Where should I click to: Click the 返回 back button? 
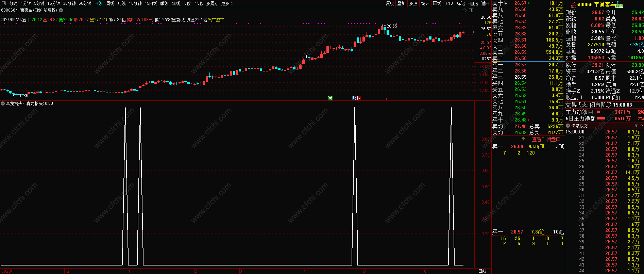pyautogui.click(x=485, y=3)
